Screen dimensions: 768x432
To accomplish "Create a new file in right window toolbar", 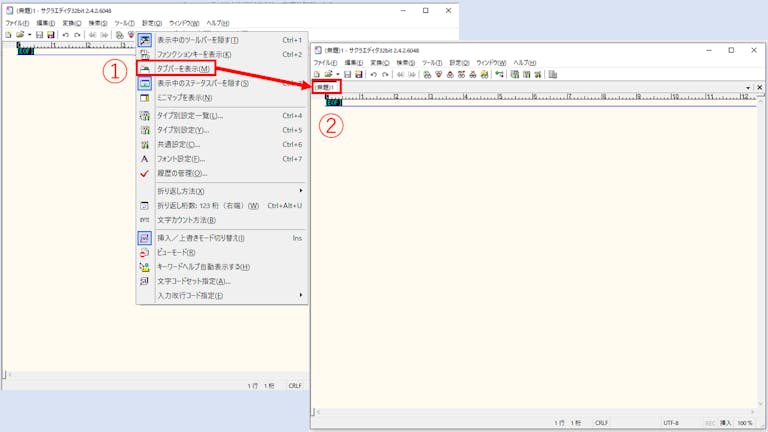I will click(317, 74).
